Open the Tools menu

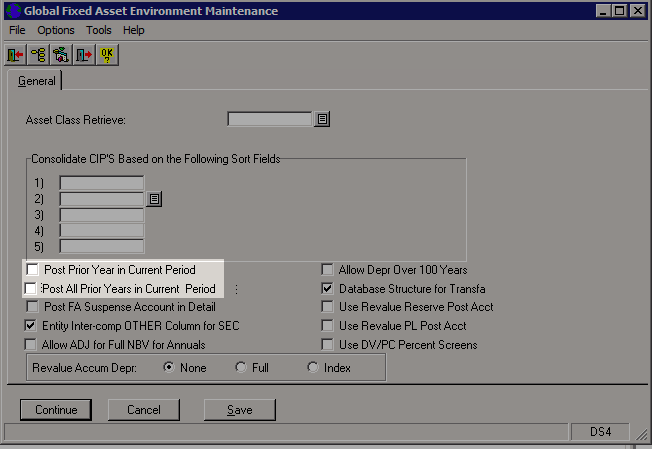[98, 30]
